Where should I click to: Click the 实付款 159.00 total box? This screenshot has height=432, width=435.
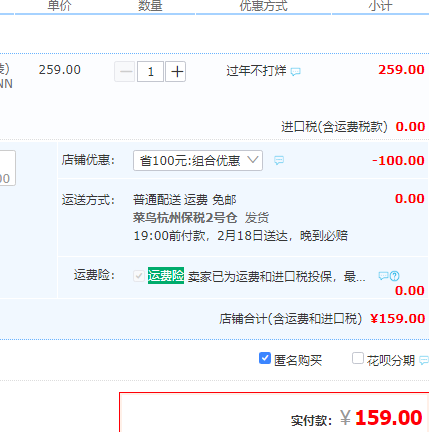coord(274,412)
